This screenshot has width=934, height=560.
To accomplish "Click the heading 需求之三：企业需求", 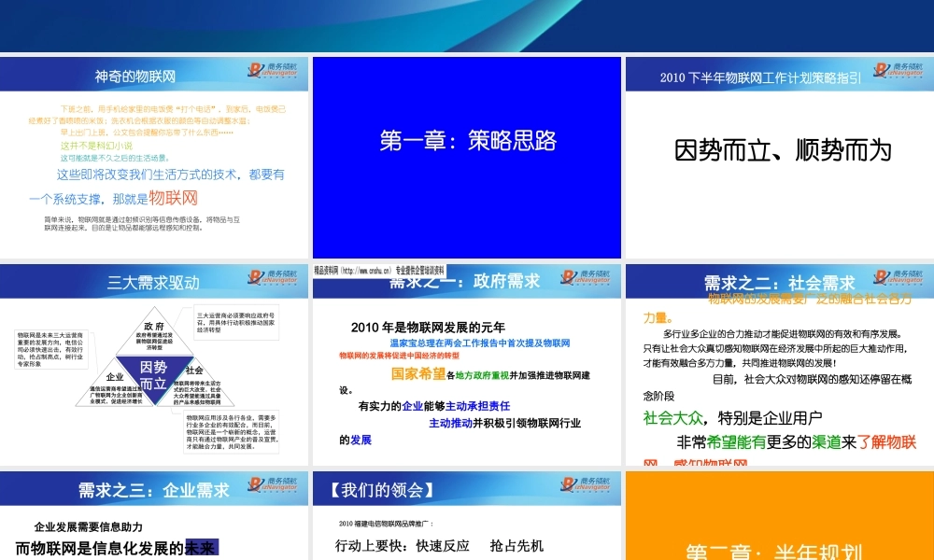I will click(x=154, y=490).
